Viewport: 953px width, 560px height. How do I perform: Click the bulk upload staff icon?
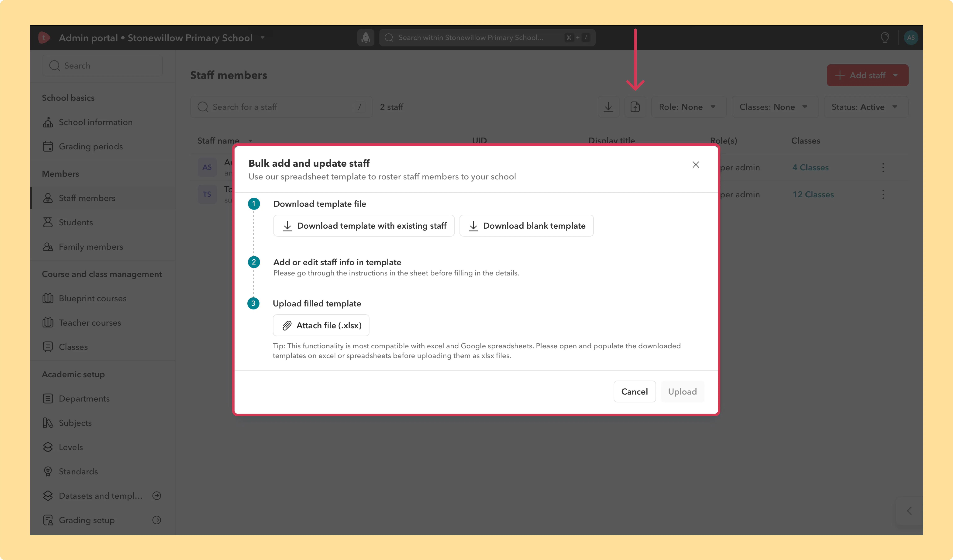point(635,107)
